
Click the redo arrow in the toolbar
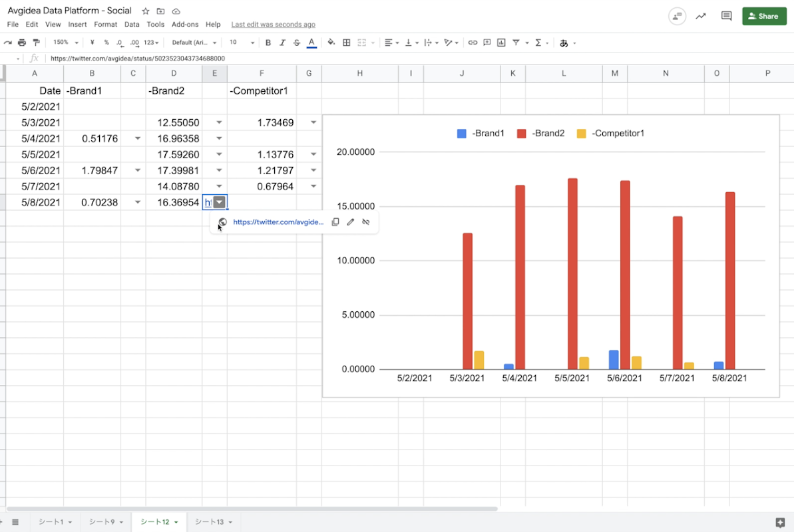7,43
